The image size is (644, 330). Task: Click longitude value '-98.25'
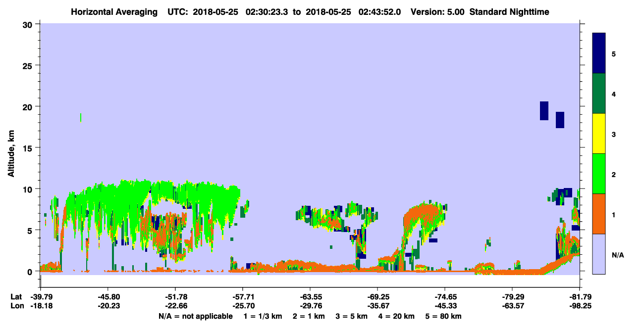pyautogui.click(x=580, y=306)
